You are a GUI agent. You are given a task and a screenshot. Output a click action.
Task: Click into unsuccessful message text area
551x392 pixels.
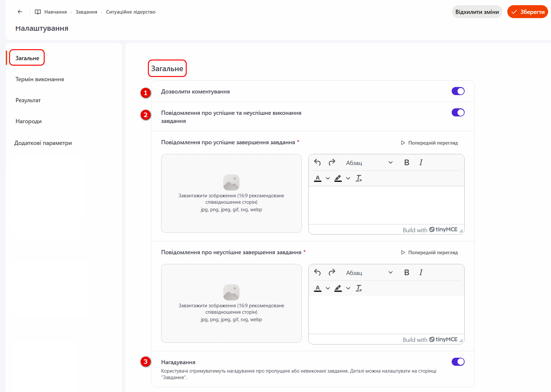click(386, 315)
